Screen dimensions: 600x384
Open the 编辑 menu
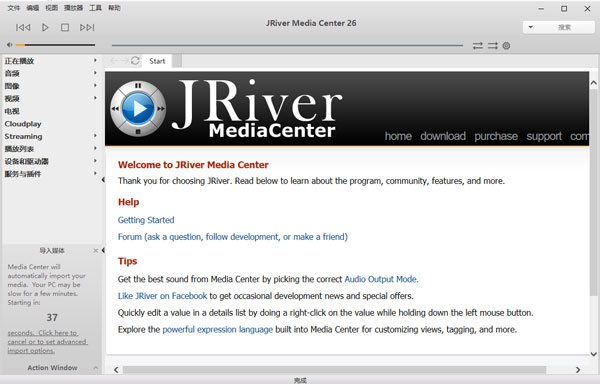[x=33, y=8]
